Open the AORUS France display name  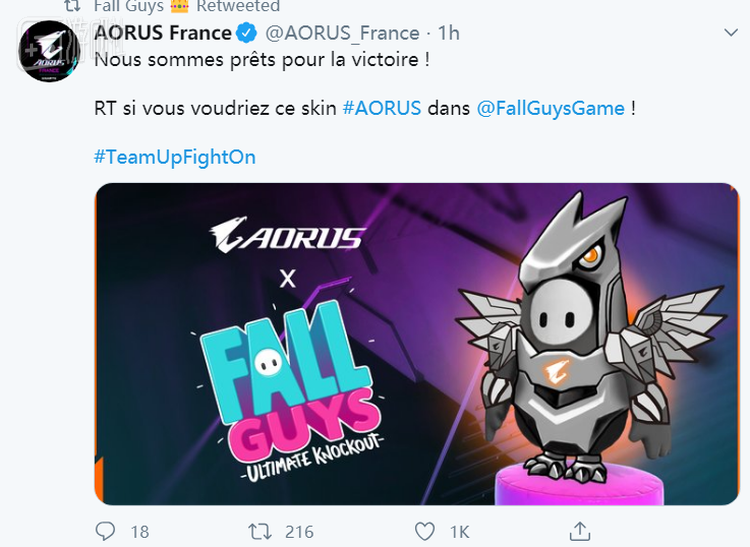163,33
